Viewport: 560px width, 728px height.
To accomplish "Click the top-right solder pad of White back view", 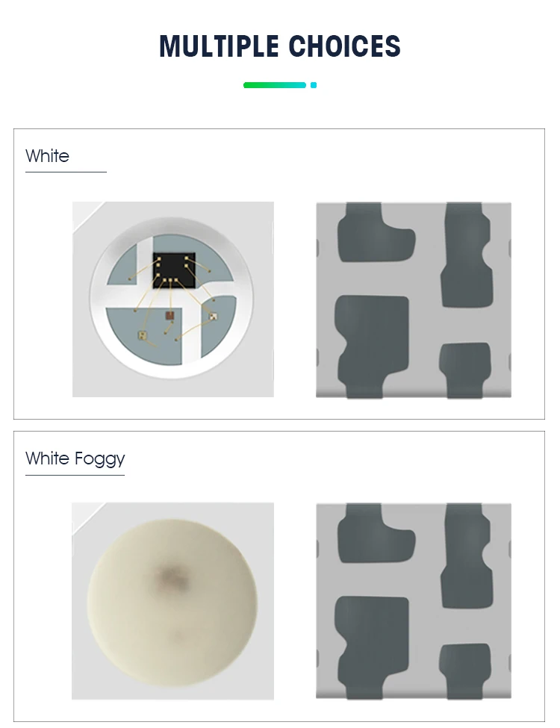I will click(466, 255).
